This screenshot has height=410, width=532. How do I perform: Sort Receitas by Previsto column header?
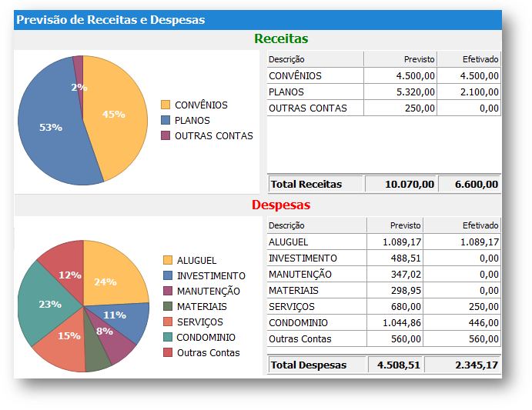[400, 59]
